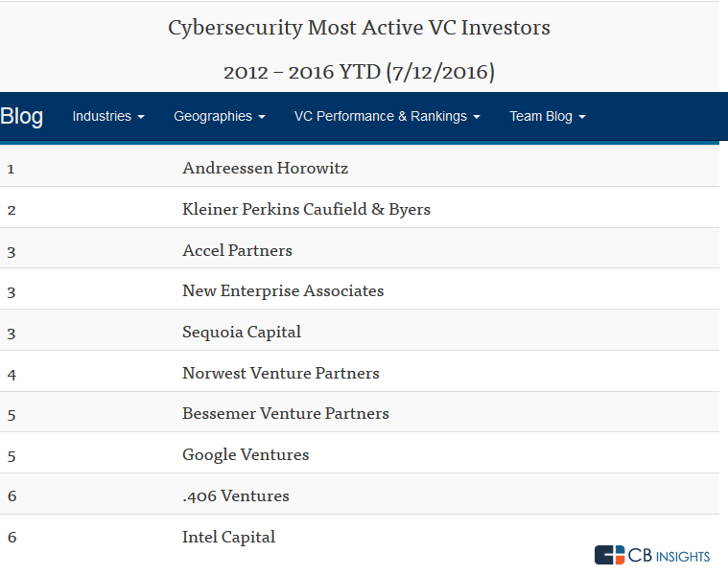The width and height of the screenshot is (728, 576).
Task: Expand the Geographies dropdown
Action: click(219, 116)
